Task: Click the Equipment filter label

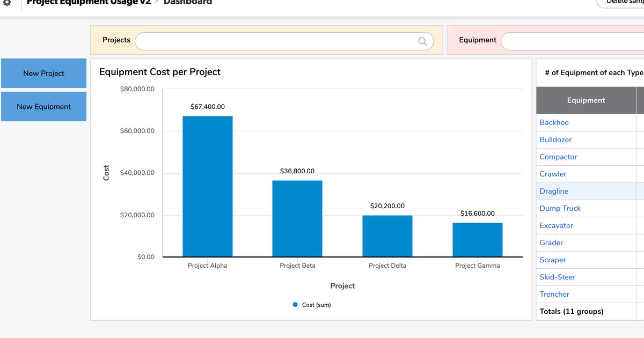Action: tap(478, 40)
